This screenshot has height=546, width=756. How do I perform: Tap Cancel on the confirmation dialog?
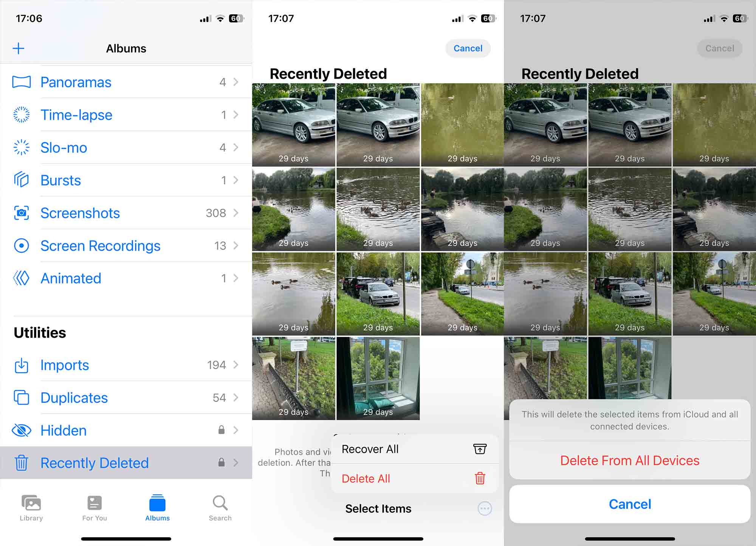pyautogui.click(x=630, y=504)
